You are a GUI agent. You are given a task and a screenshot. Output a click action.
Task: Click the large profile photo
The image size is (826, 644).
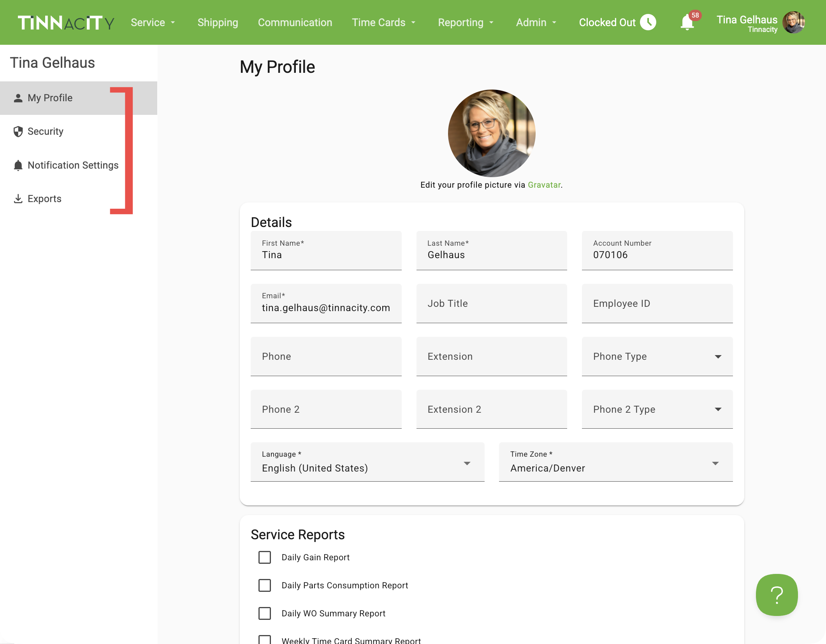[491, 133]
